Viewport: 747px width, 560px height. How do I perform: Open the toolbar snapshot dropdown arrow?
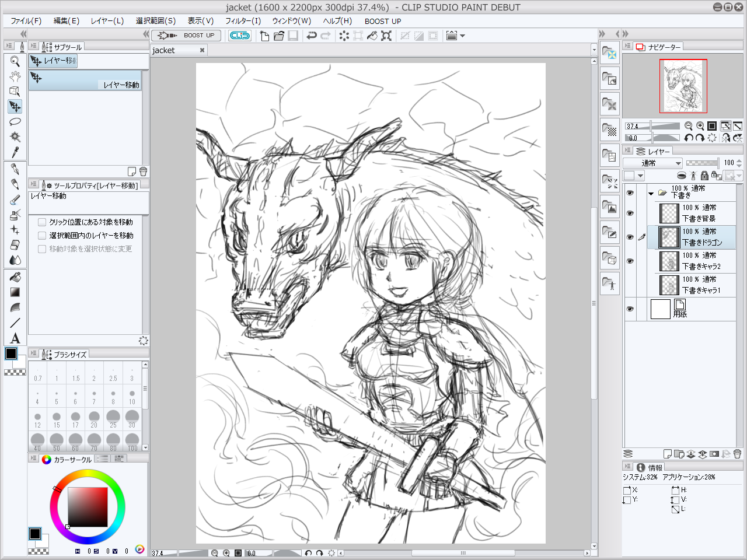463,36
